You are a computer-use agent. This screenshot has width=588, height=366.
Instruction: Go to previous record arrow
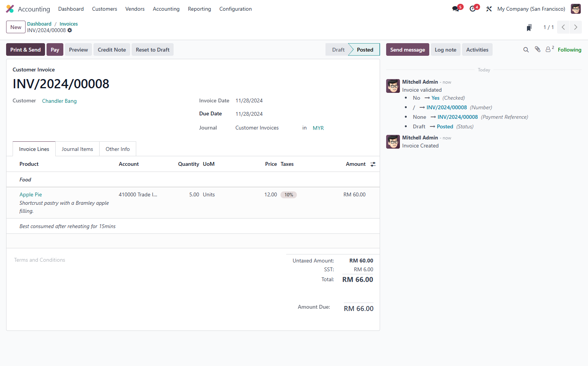coord(563,27)
